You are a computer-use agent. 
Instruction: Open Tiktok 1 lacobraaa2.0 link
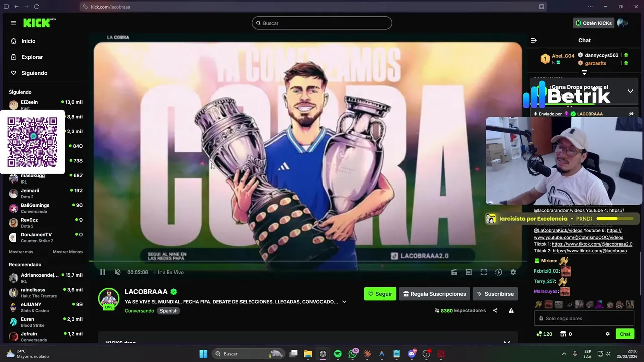pyautogui.click(x=592, y=244)
